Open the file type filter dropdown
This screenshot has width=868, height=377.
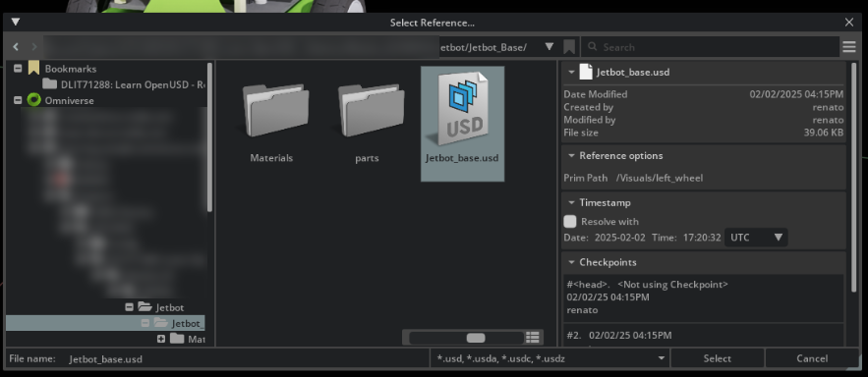tap(550, 358)
